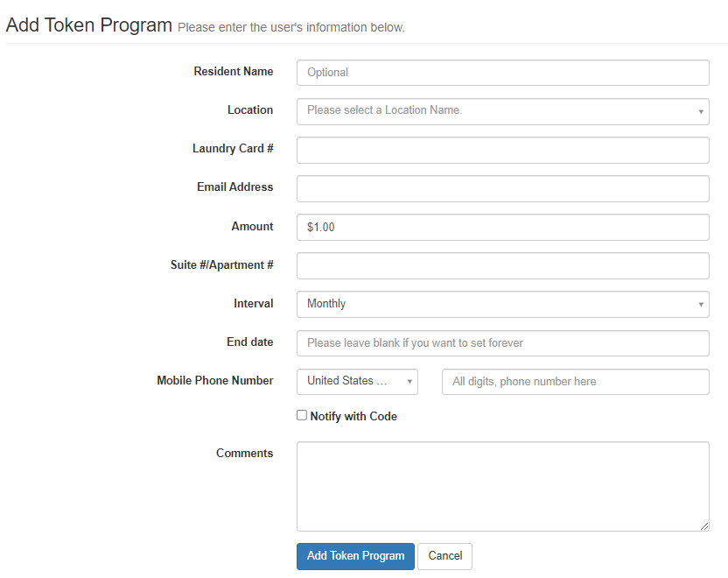Cancel the token program form
The height and width of the screenshot is (578, 728).
tap(444, 556)
